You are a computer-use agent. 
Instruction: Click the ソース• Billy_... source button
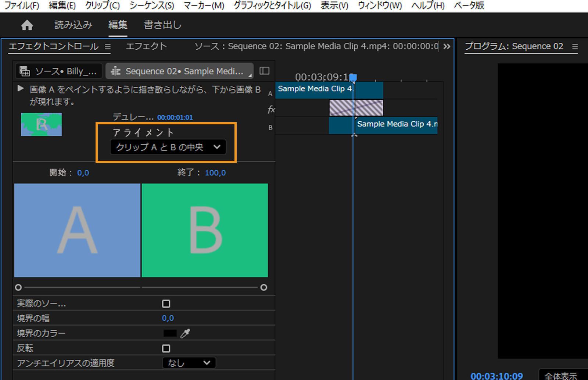[x=58, y=71]
